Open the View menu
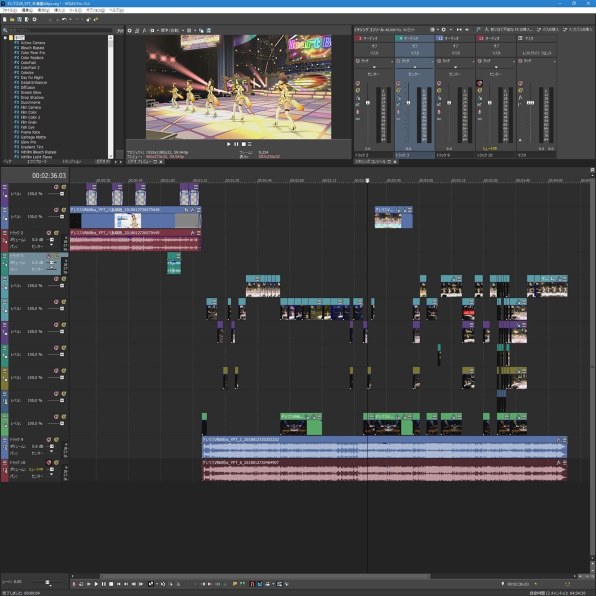 point(43,10)
